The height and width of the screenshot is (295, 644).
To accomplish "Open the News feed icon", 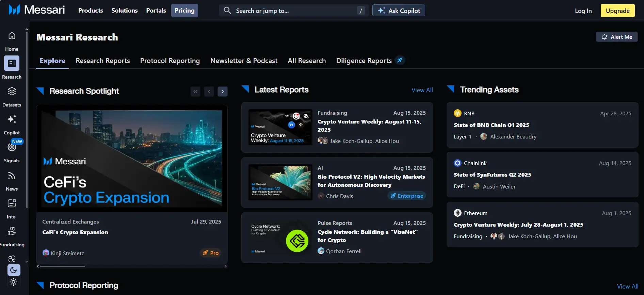I will point(12,176).
